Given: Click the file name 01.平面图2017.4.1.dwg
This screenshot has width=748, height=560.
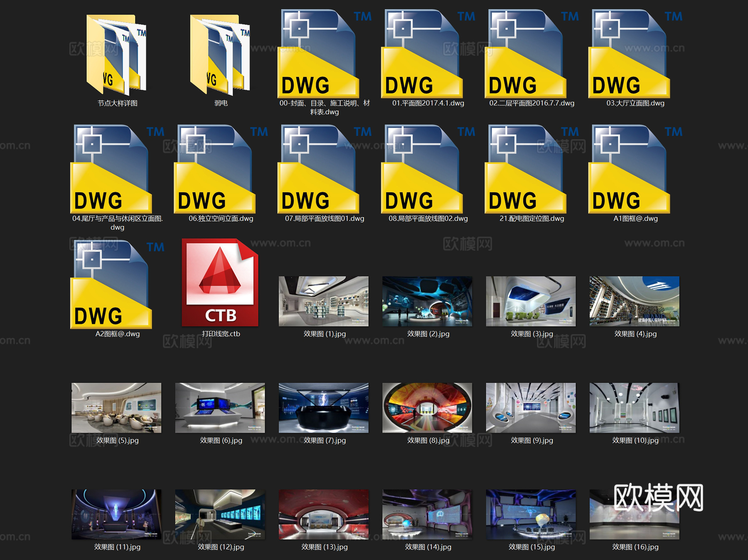Looking at the screenshot, I should 428,103.
